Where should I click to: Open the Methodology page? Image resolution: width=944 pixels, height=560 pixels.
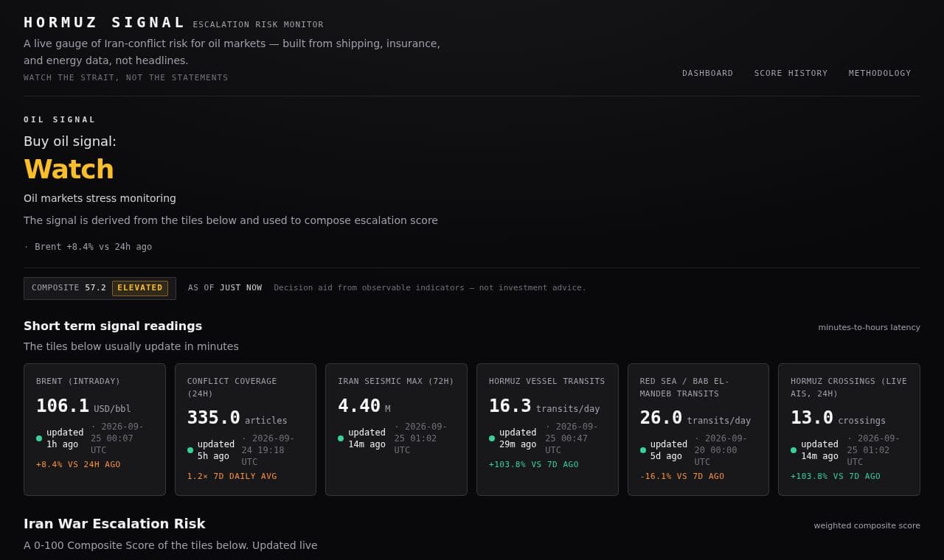(880, 73)
